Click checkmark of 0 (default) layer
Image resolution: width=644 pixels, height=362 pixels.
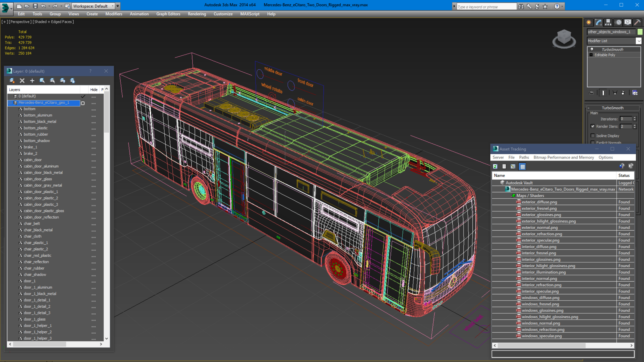(x=83, y=96)
